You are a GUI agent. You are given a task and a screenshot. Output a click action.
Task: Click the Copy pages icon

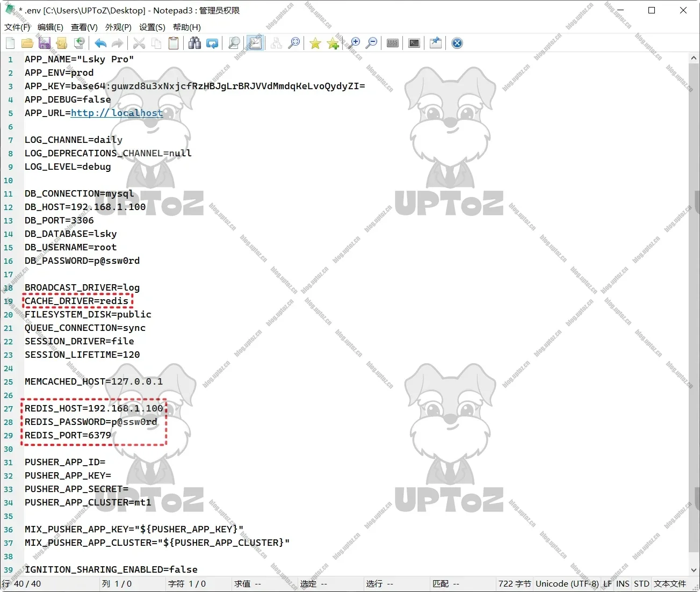click(x=156, y=44)
